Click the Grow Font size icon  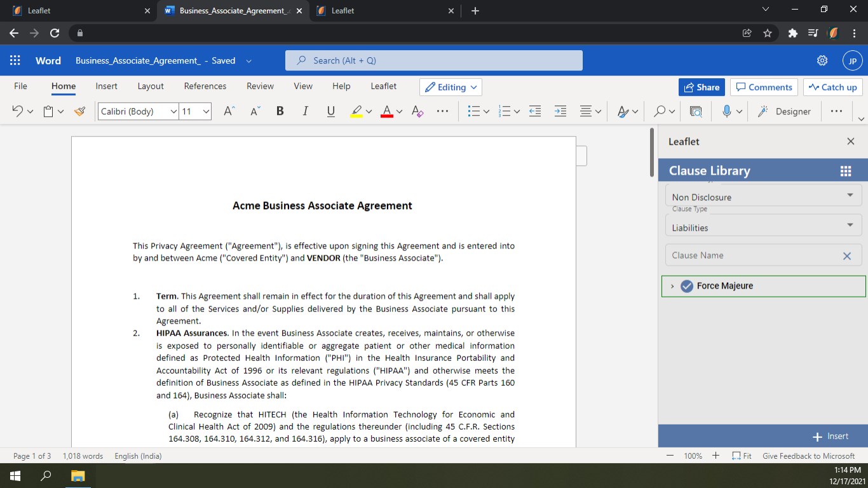[229, 111]
